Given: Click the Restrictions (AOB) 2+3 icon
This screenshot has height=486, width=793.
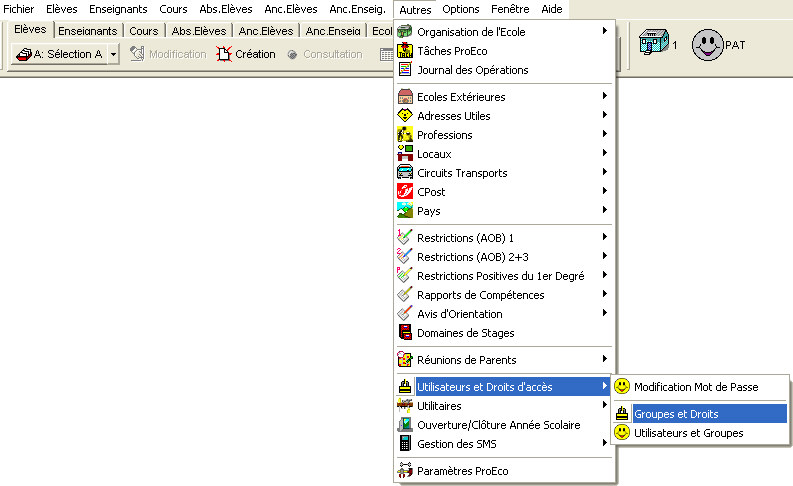Looking at the screenshot, I should [405, 256].
